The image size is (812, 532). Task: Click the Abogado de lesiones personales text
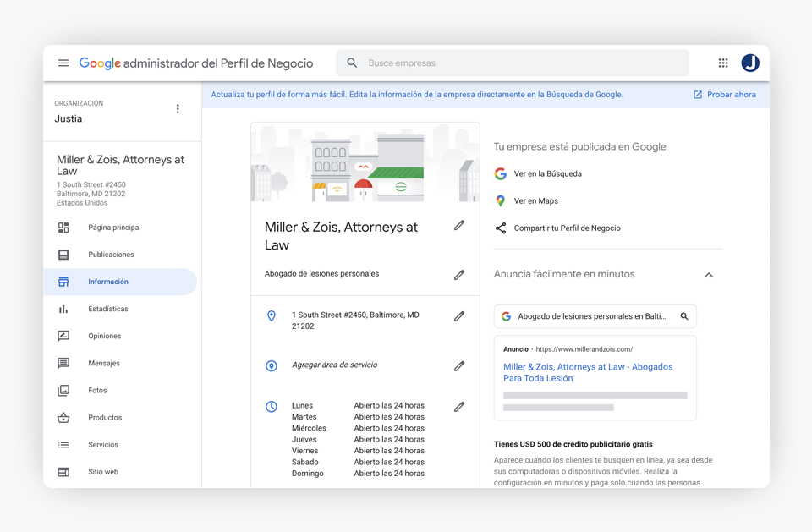coord(321,273)
